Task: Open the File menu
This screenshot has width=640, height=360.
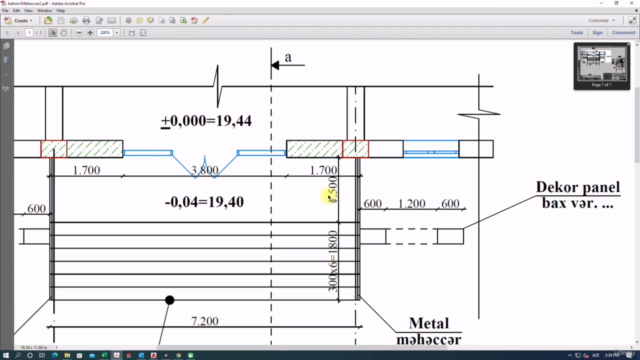Action: (5, 11)
